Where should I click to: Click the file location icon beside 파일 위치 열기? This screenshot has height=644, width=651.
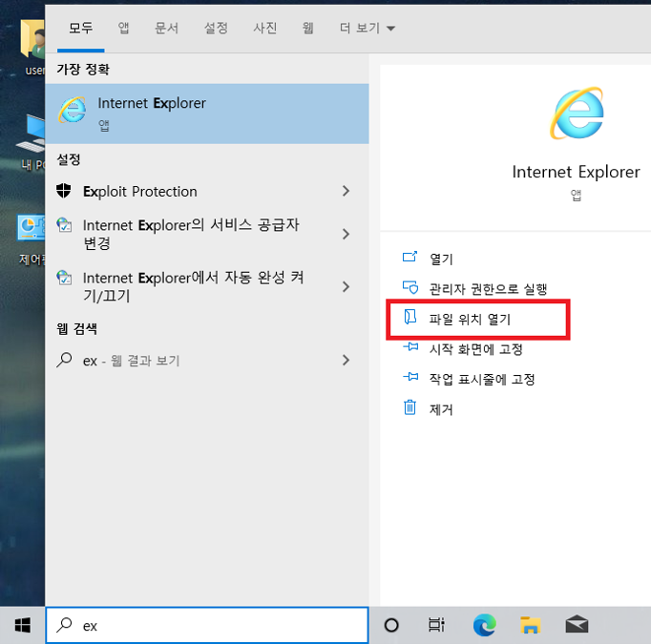coord(410,317)
